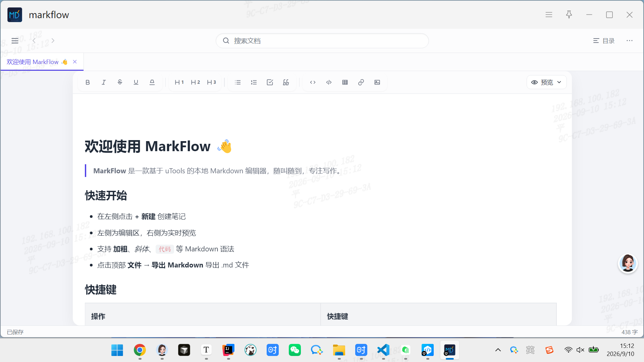Click the inline 代码 code sample
The width and height of the screenshot is (644, 362).
(x=165, y=249)
